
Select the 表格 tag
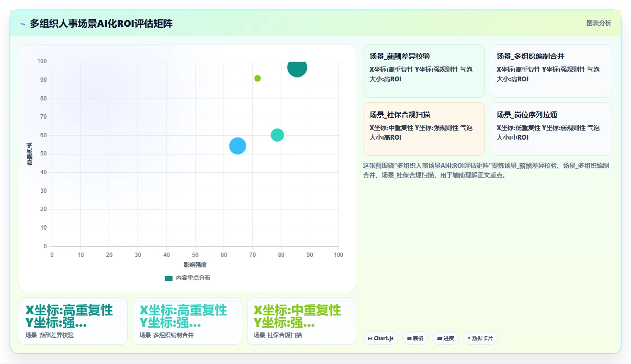coord(415,338)
